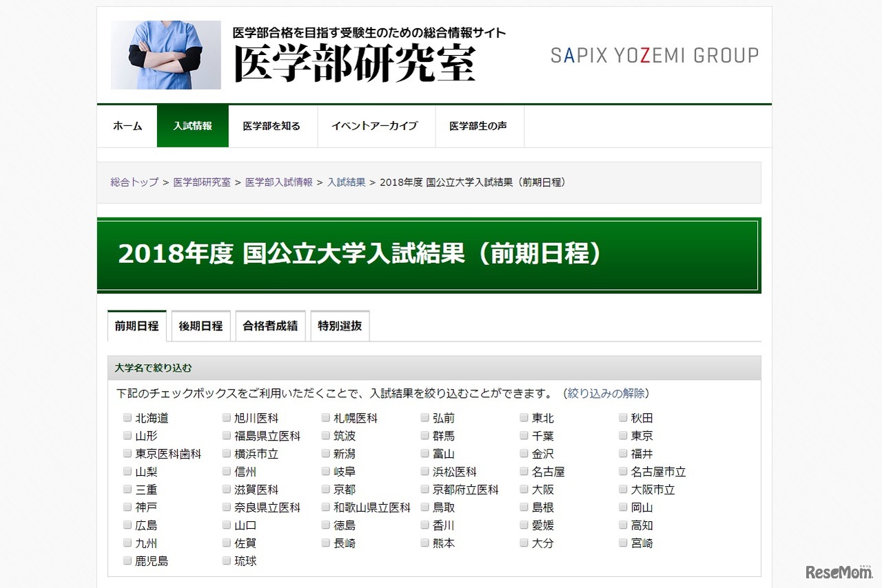Open the 合格者成績 tab
Screen dimensions: 882x588
click(270, 326)
